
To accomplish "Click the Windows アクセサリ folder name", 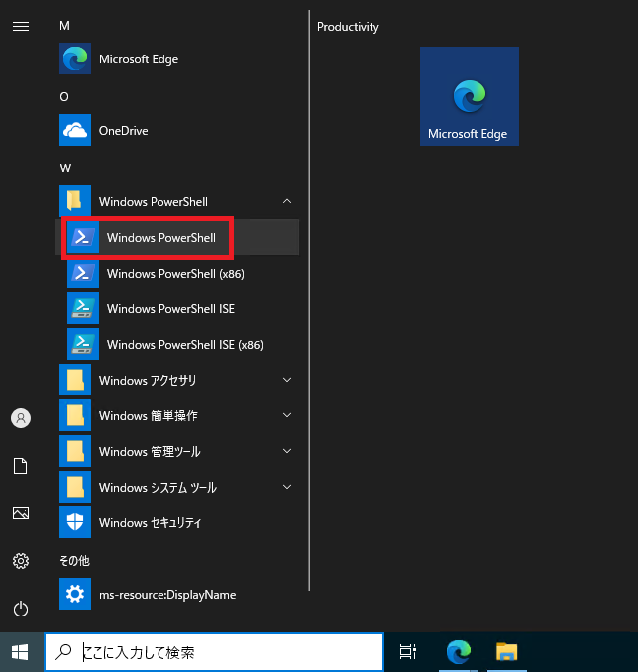I will tap(148, 381).
